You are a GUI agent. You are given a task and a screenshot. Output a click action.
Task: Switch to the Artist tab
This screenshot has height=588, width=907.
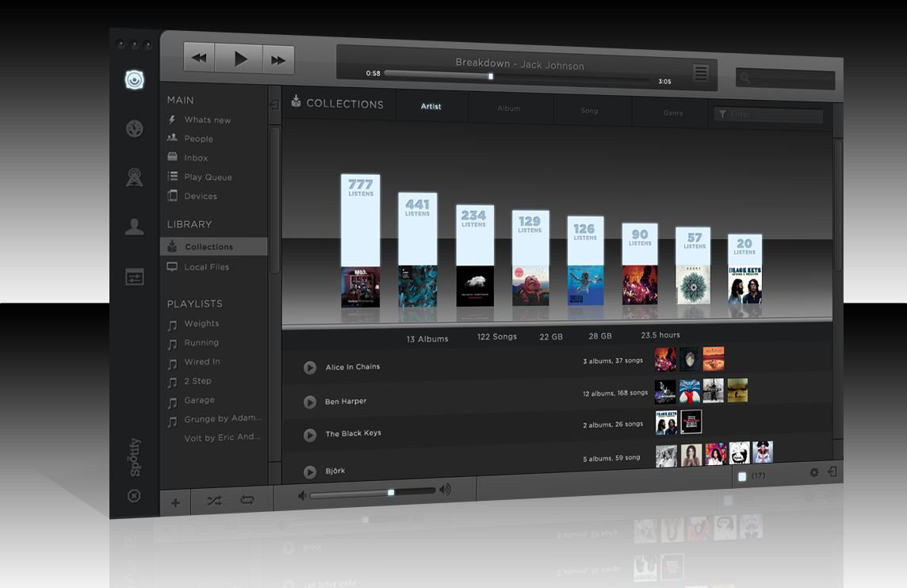pos(431,106)
